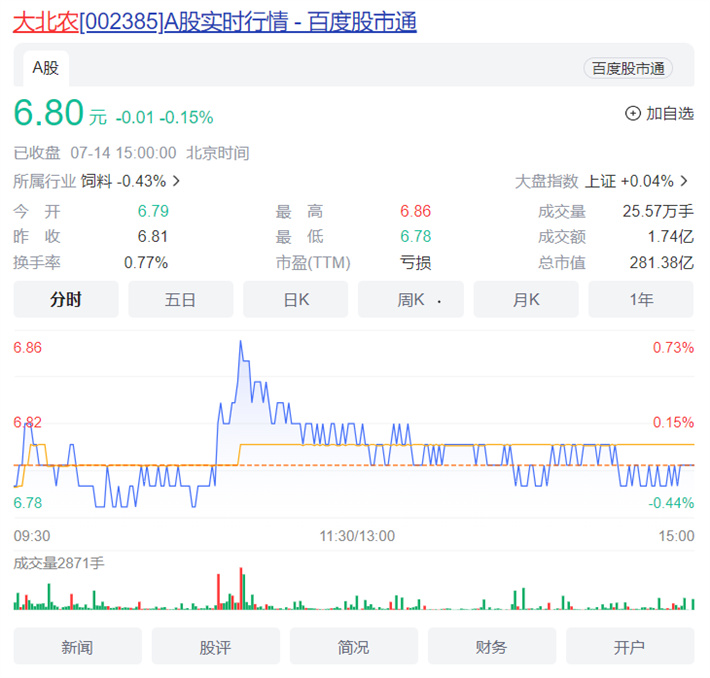
Task: Switch to the 五日 chart view
Action: click(x=181, y=300)
